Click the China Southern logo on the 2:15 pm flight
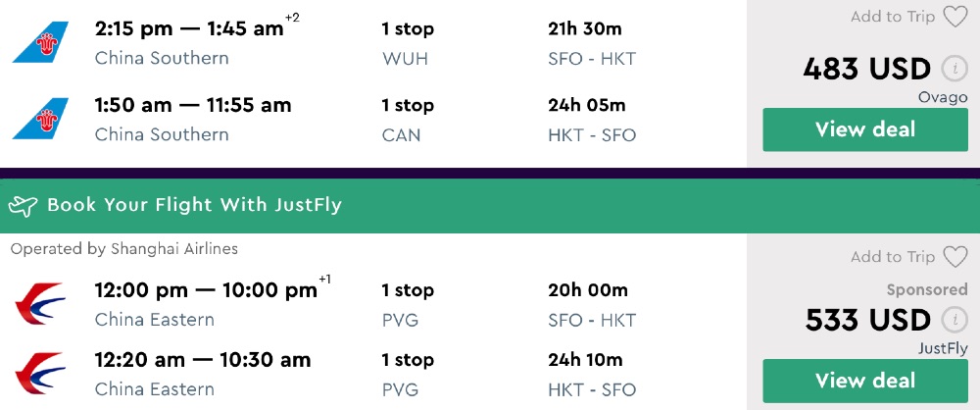Screen dimensions: 980x410 (40, 42)
